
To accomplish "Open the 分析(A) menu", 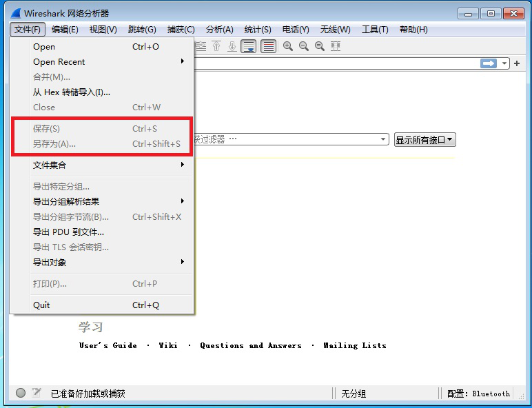I will pos(220,30).
